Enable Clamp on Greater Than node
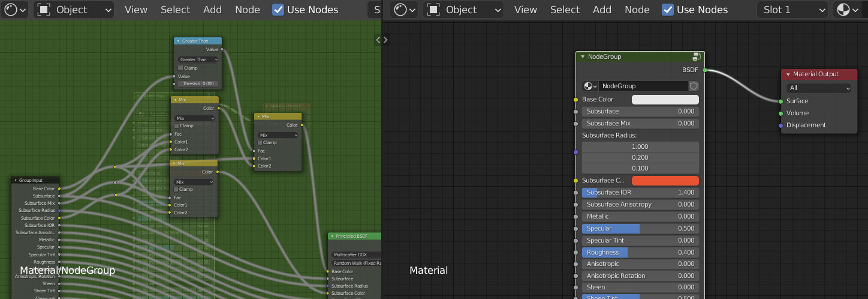This screenshot has width=868, height=299. 180,68
